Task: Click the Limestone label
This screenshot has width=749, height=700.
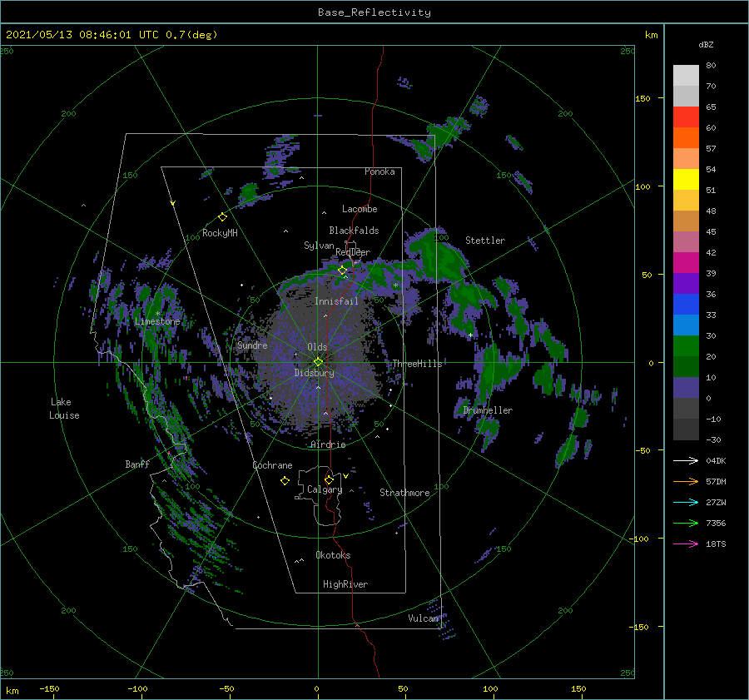Action: click(157, 321)
